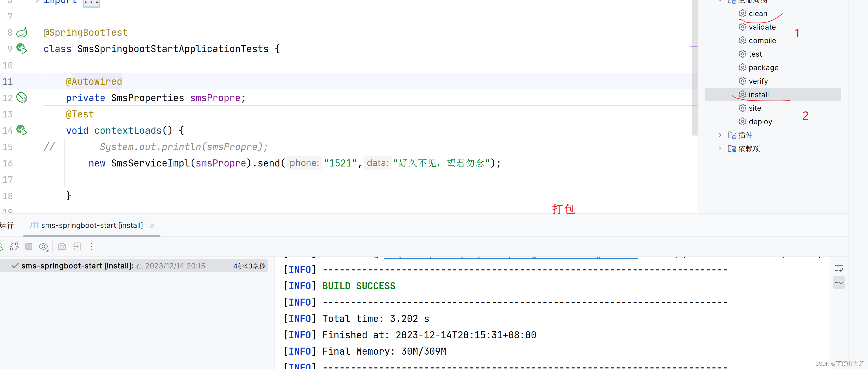Expand the folded import statements on line 5
The height and width of the screenshot is (369, 868).
coord(90,3)
